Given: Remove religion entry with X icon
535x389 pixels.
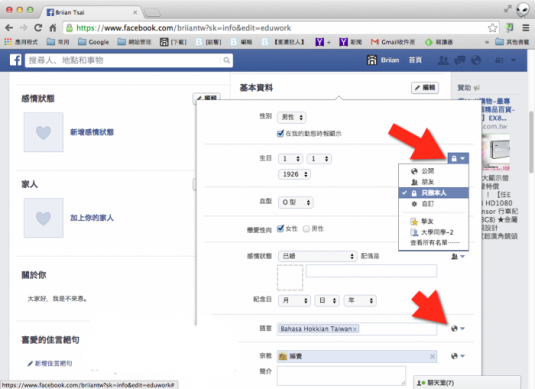Looking at the screenshot, I should tap(432, 356).
